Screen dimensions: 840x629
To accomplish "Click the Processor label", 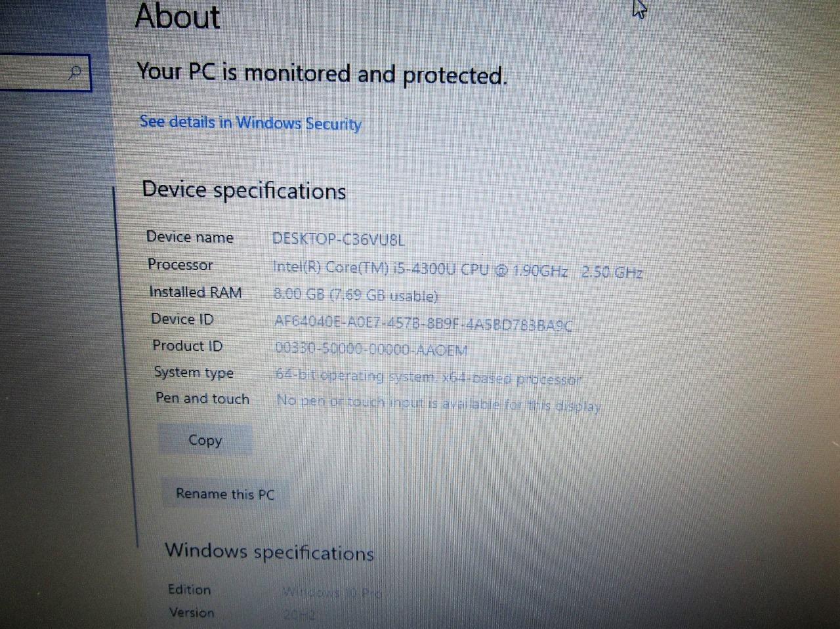I will point(180,264).
